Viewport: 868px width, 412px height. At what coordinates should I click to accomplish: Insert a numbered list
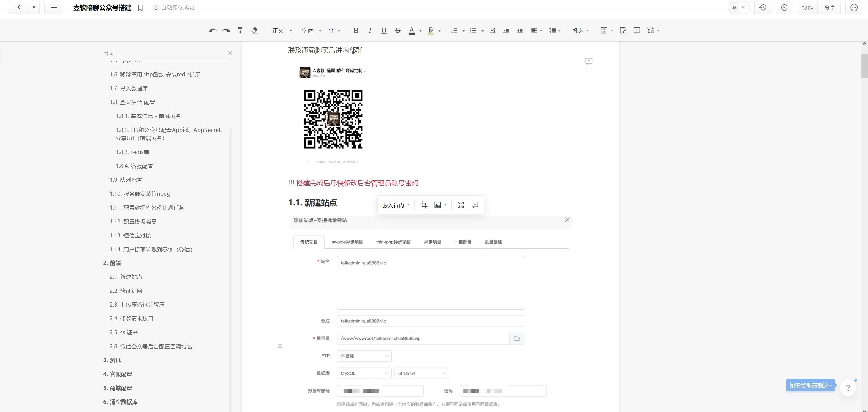coord(454,31)
